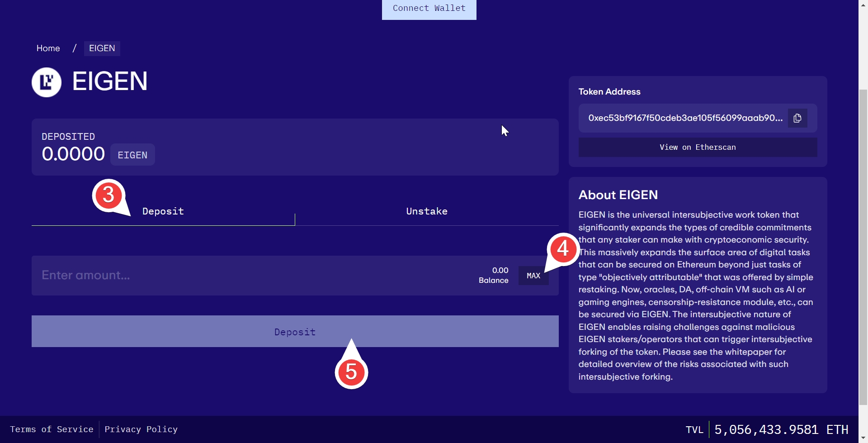Image resolution: width=868 pixels, height=443 pixels.
Task: Copy the token address with the copy icon
Action: tap(797, 118)
